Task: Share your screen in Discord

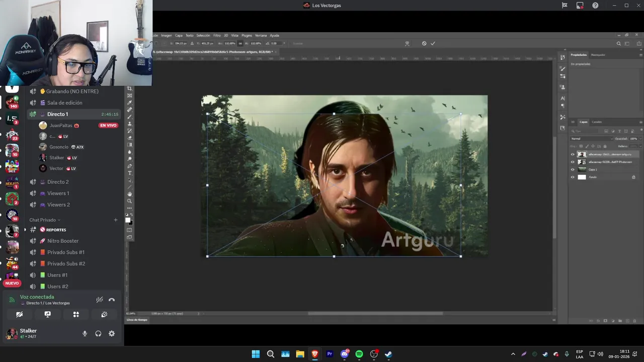Action: tap(48, 314)
